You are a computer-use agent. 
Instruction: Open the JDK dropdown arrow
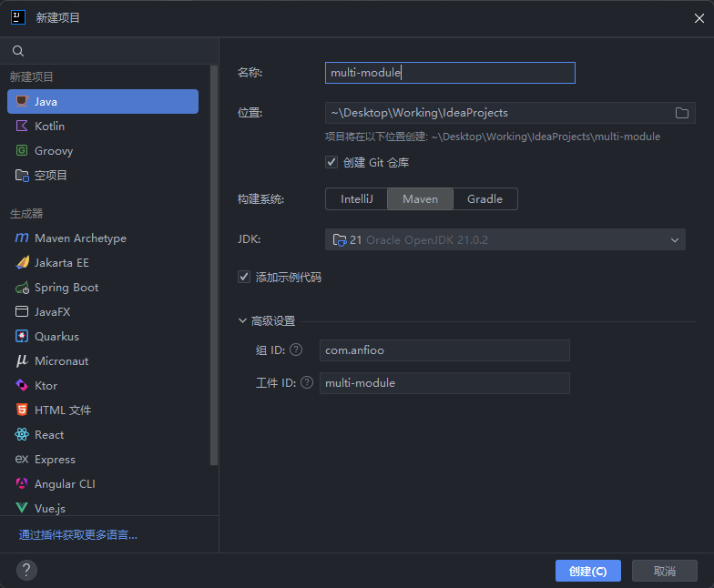click(x=674, y=240)
